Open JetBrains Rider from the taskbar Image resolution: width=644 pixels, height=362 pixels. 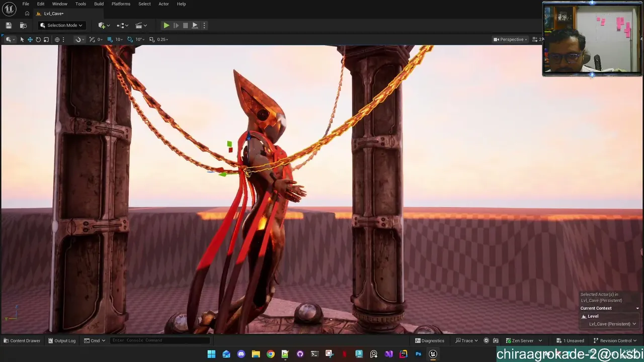click(403, 354)
